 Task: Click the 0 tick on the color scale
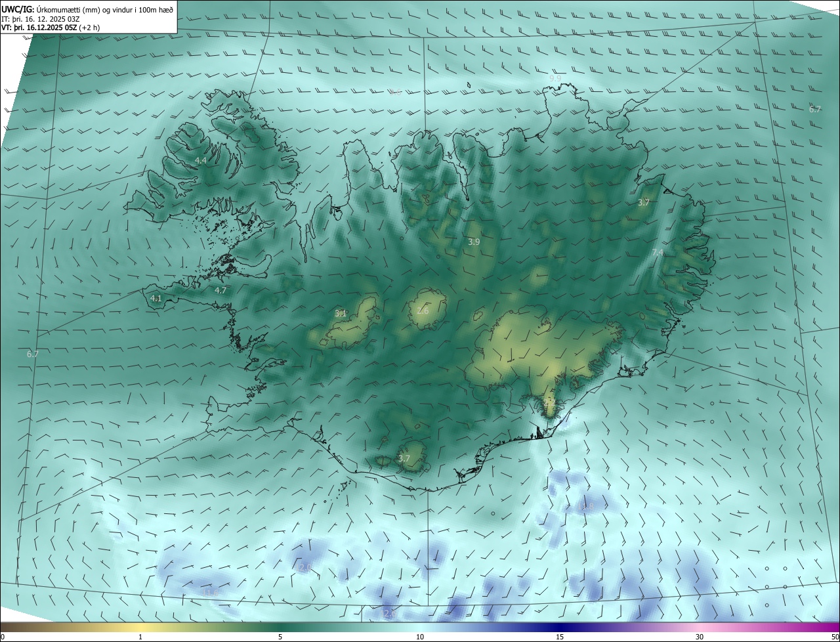pyautogui.click(x=3, y=637)
